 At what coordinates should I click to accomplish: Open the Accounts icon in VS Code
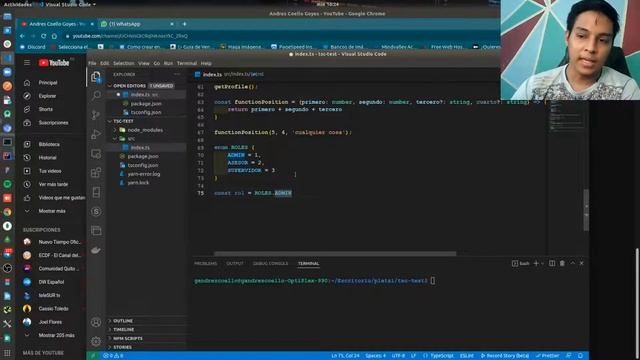[96, 322]
